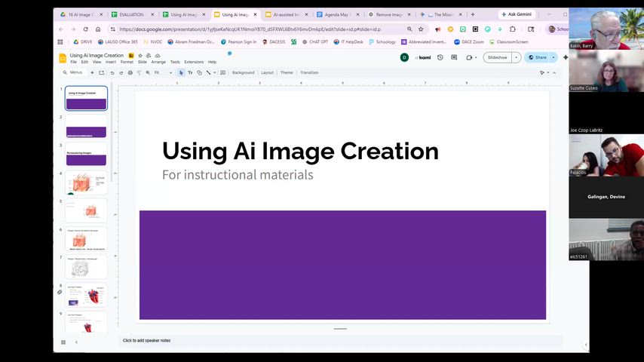Open the Format menu
644x362 pixels.
127,62
